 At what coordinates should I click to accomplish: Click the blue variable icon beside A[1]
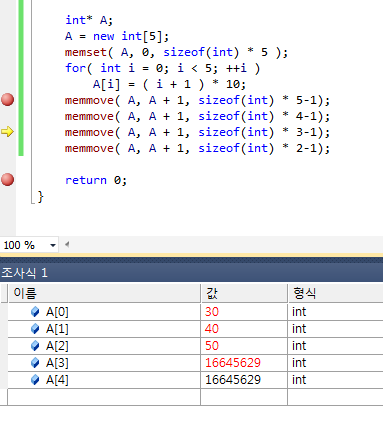[x=35, y=329]
